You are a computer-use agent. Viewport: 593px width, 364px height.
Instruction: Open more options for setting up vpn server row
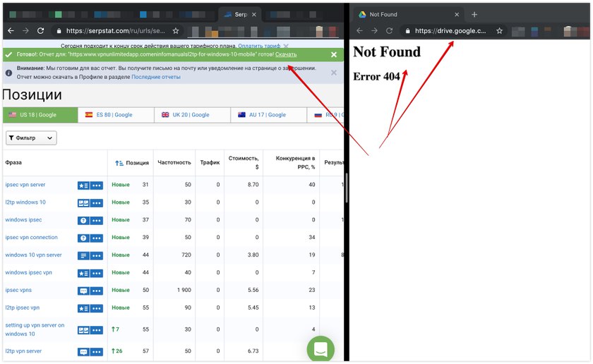pyautogui.click(x=97, y=330)
